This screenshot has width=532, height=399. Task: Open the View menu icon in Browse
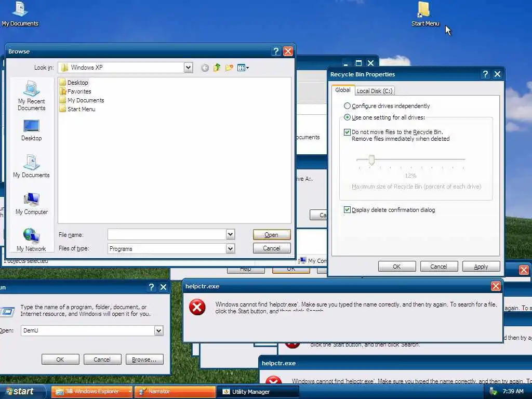243,68
